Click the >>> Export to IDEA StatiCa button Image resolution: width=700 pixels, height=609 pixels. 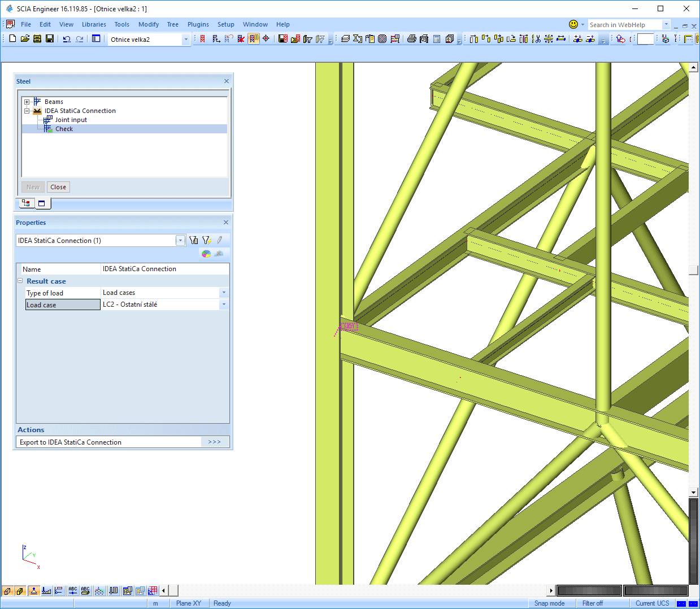pos(215,442)
